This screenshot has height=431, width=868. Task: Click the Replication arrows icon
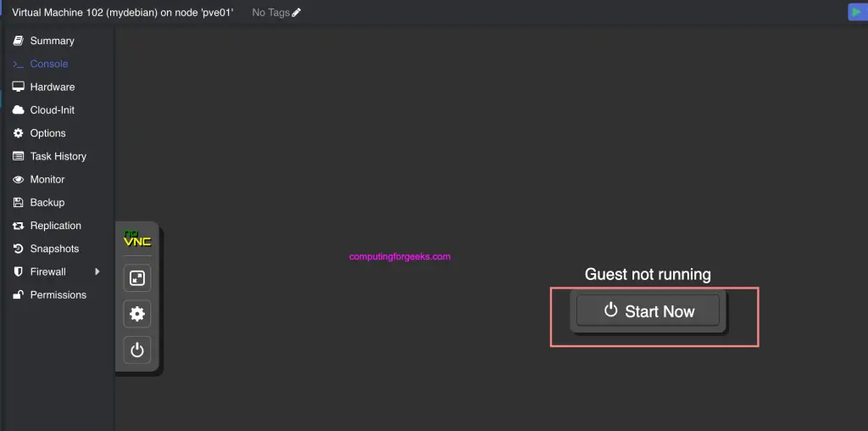(19, 226)
